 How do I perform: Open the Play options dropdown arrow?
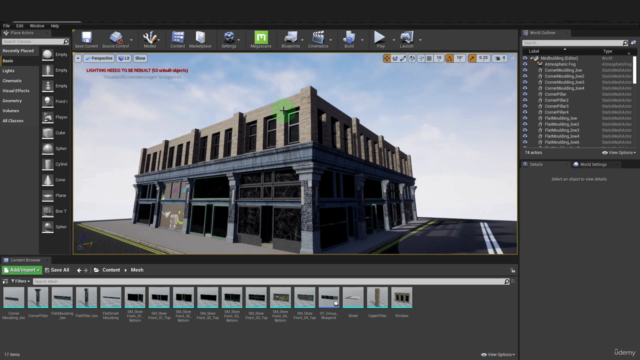pyautogui.click(x=393, y=40)
